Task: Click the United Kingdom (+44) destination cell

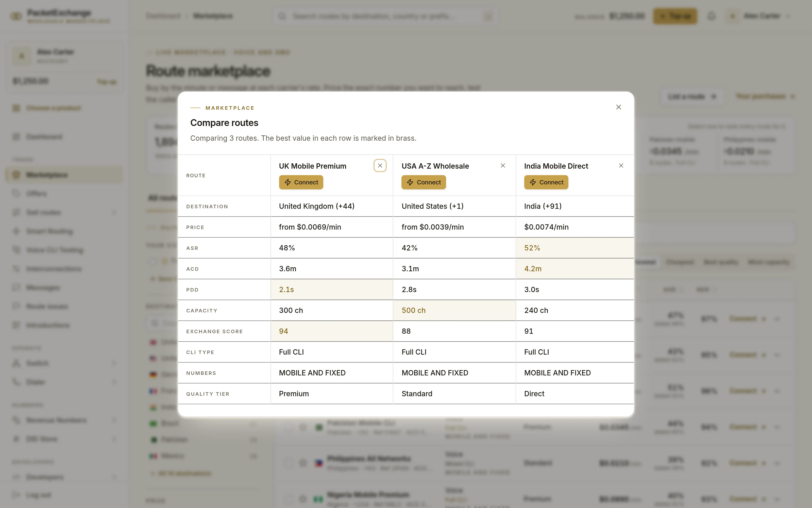Action: (x=331, y=206)
